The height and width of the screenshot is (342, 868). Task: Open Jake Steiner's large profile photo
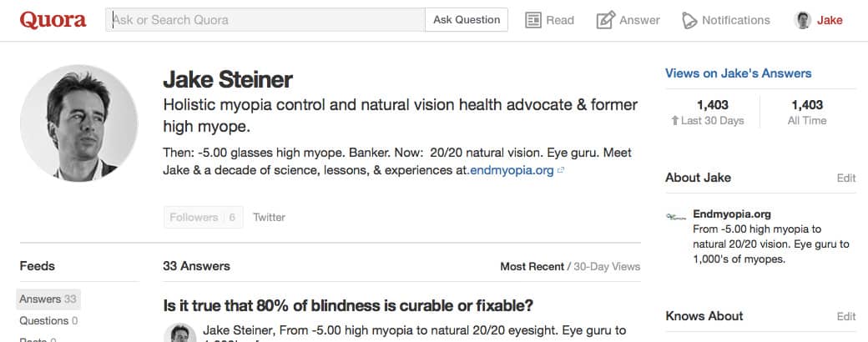click(x=78, y=123)
